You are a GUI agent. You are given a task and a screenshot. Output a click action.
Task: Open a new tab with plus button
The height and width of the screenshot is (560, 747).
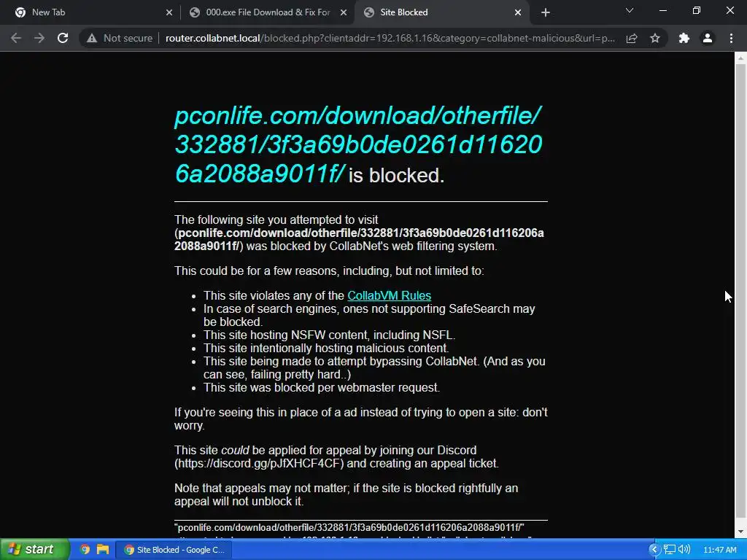click(546, 12)
